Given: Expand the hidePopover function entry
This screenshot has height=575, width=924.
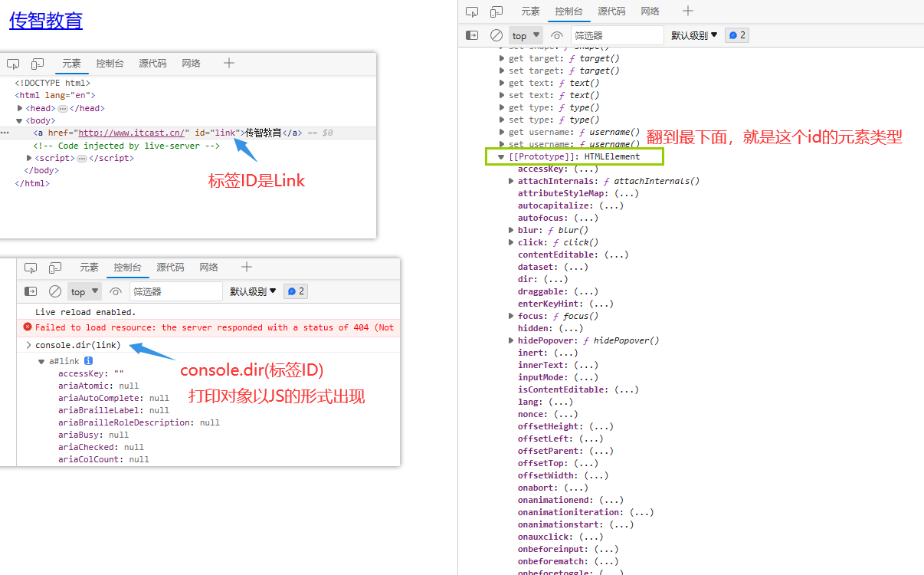Looking at the screenshot, I should pos(511,340).
